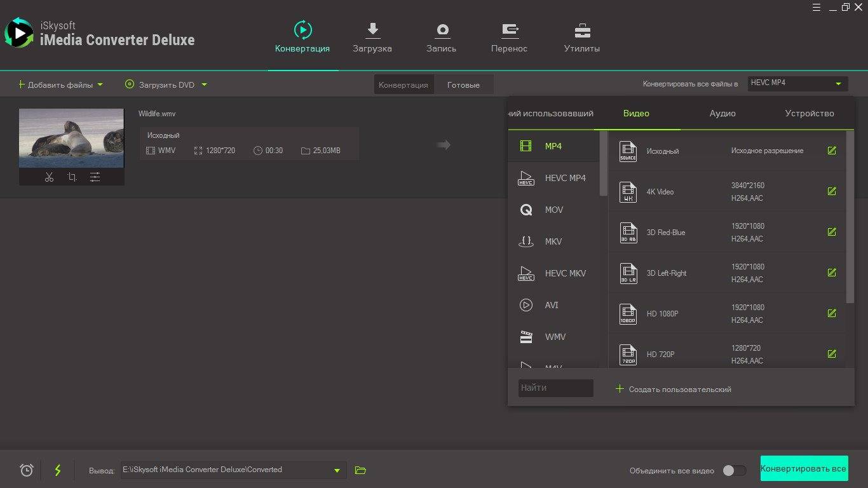
Task: Click the iSkysoft logo icon
Action: pyautogui.click(x=18, y=33)
